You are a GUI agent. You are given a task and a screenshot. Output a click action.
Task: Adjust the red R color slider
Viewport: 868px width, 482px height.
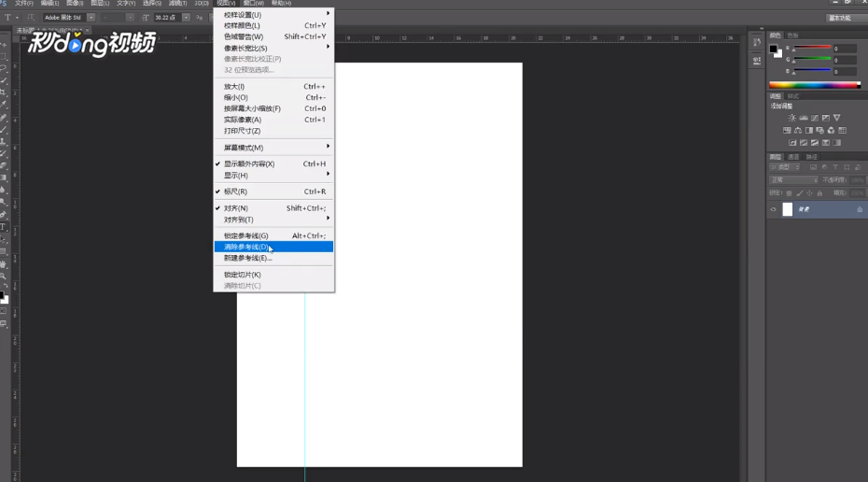(x=812, y=49)
